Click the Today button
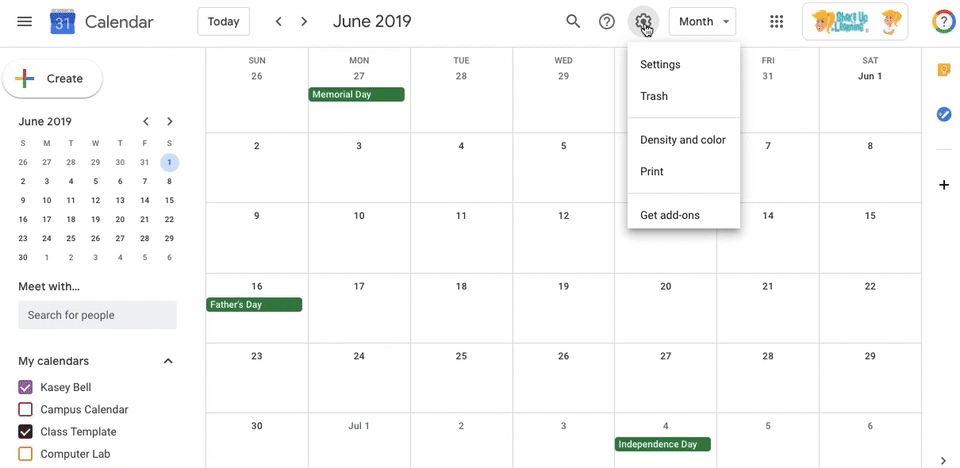960x468 pixels. click(x=223, y=21)
